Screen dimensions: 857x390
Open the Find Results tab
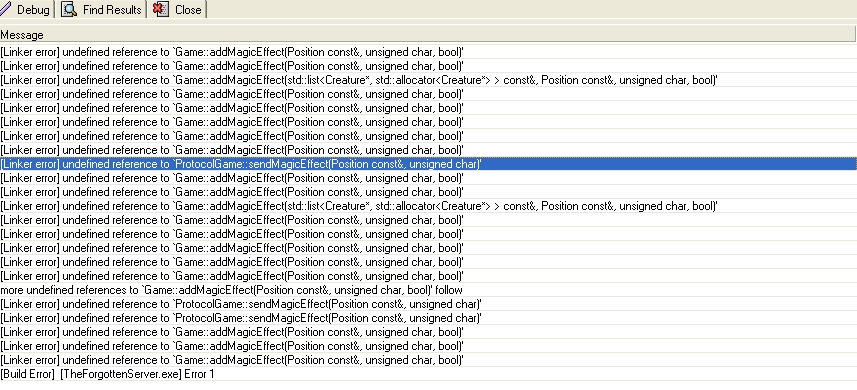[x=102, y=10]
